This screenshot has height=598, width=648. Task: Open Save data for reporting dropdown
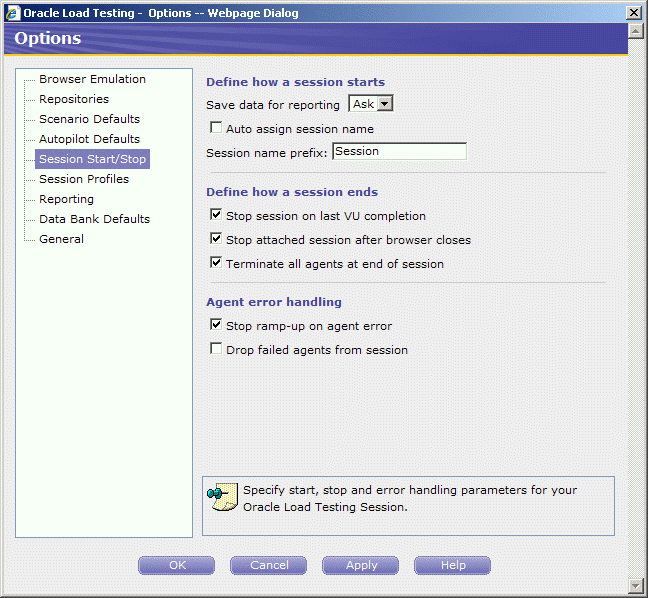(371, 104)
